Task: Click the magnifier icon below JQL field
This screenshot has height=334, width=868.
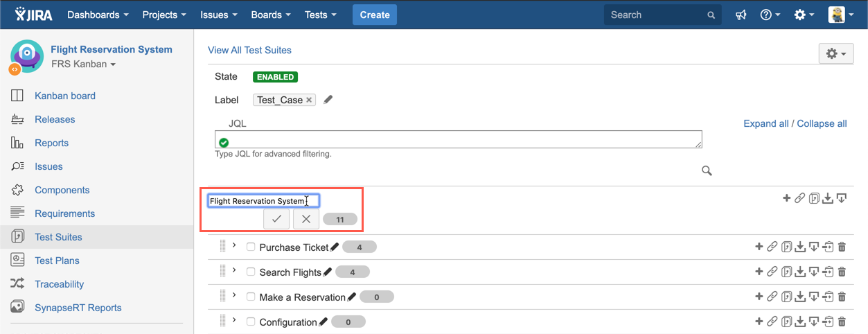Action: coord(707,170)
